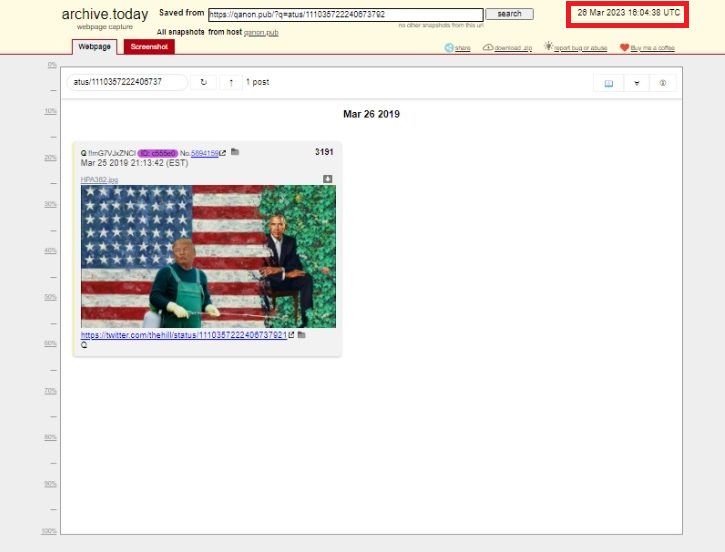Jump to the 30% page marker
The width and height of the screenshot is (725, 552).
tap(50, 204)
